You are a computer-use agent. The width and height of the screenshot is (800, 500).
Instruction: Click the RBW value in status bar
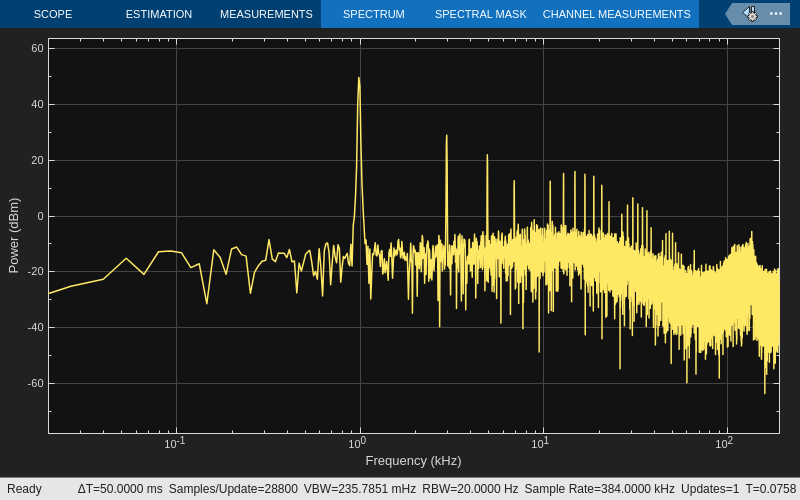pyautogui.click(x=470, y=489)
